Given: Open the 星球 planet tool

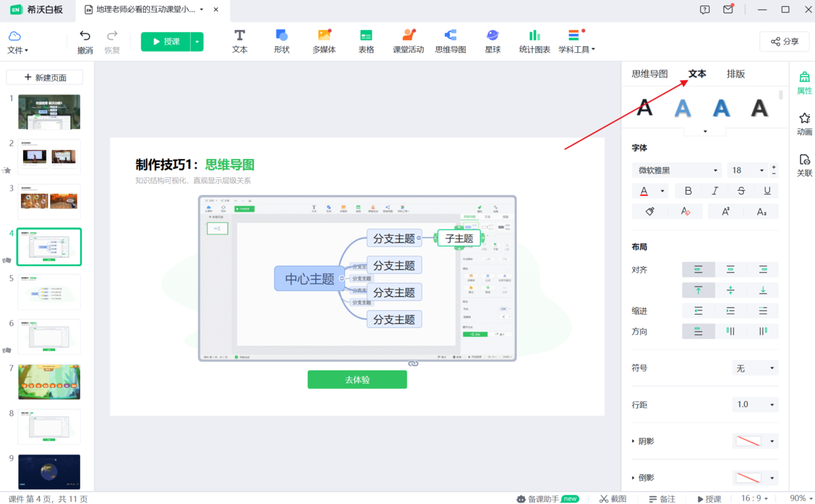Looking at the screenshot, I should [492, 41].
